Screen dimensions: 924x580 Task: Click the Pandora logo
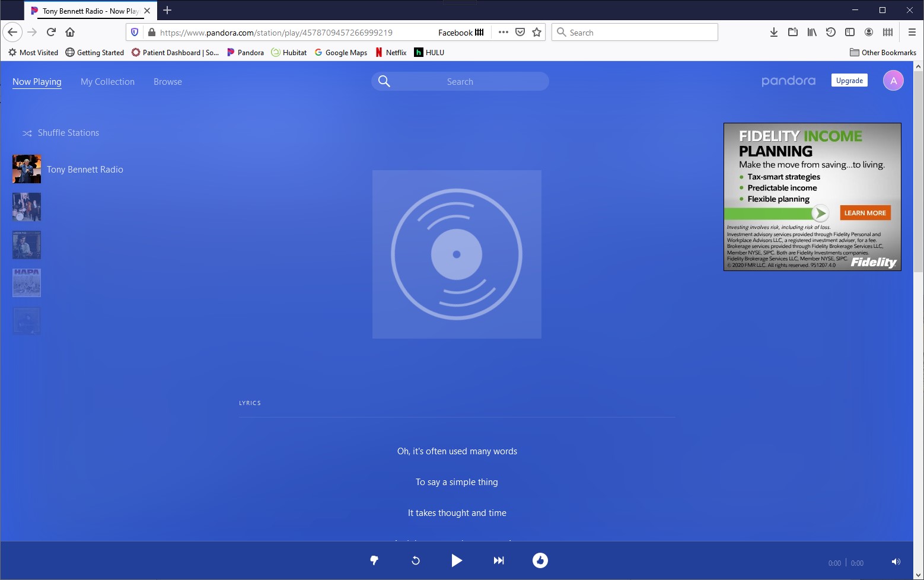coord(788,81)
